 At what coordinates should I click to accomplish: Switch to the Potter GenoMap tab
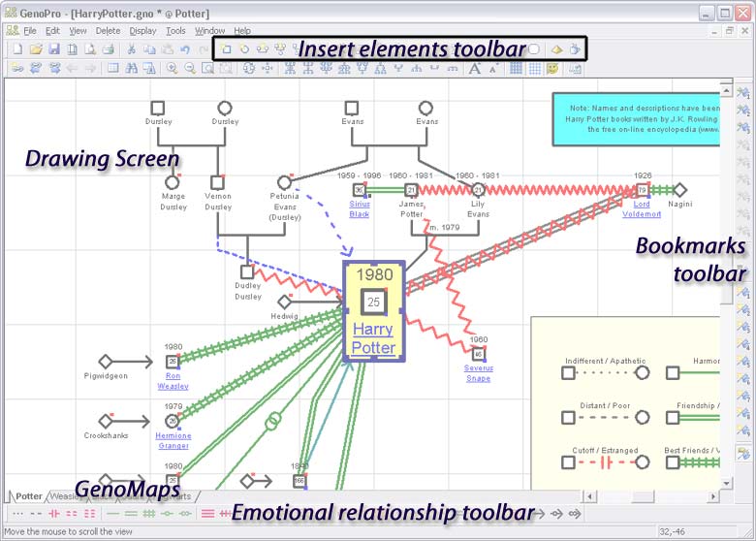pyautogui.click(x=29, y=496)
